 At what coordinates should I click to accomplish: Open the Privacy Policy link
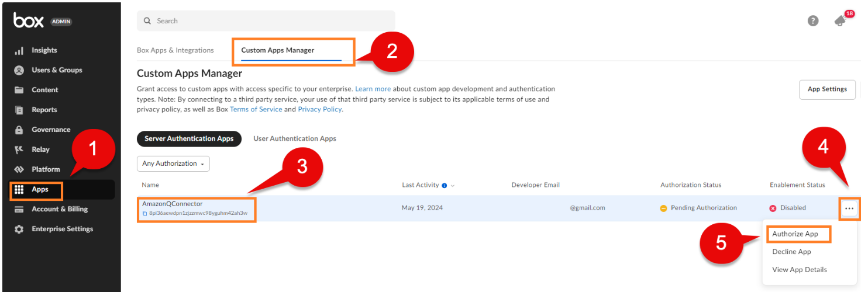tap(319, 109)
